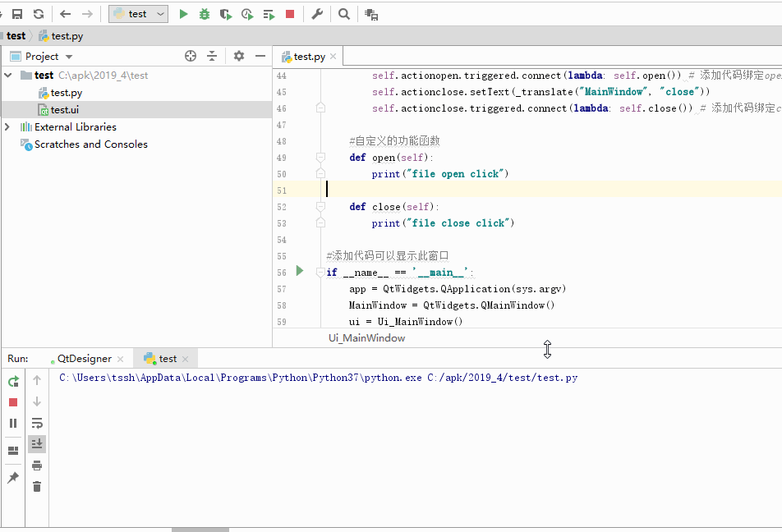The image size is (782, 532).
Task: Save all files with the floppy disk icon
Action: 17,14
